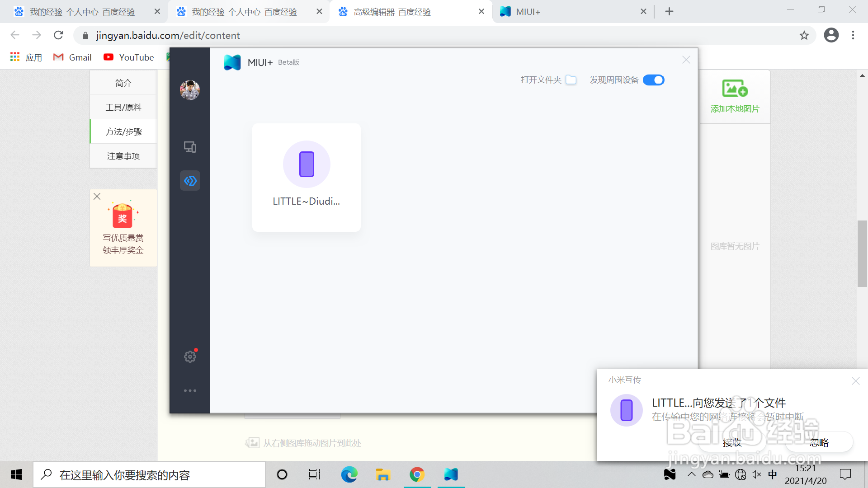Show hidden system tray icons
The width and height of the screenshot is (868, 488).
(691, 474)
